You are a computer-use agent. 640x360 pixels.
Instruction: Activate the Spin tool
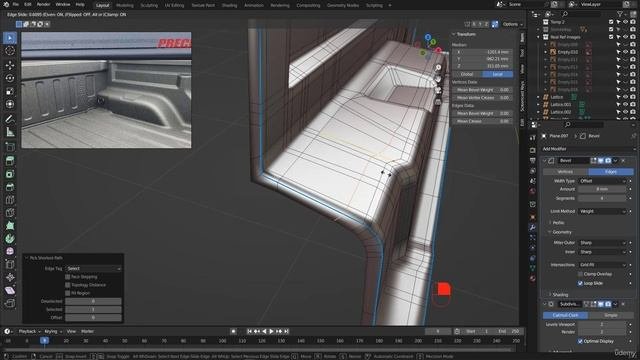pos(10,238)
